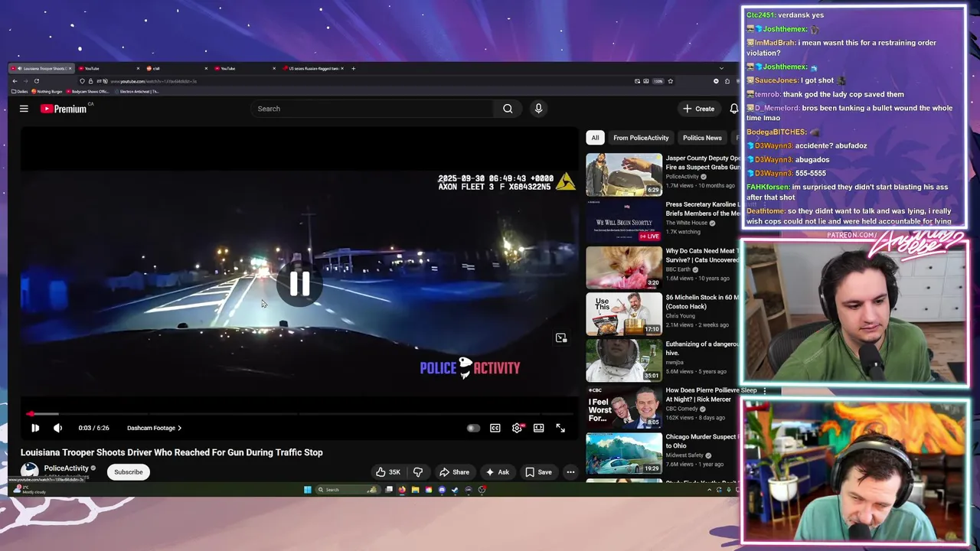
Task: Open the YouTube guide hamburger menu
Action: [24, 109]
